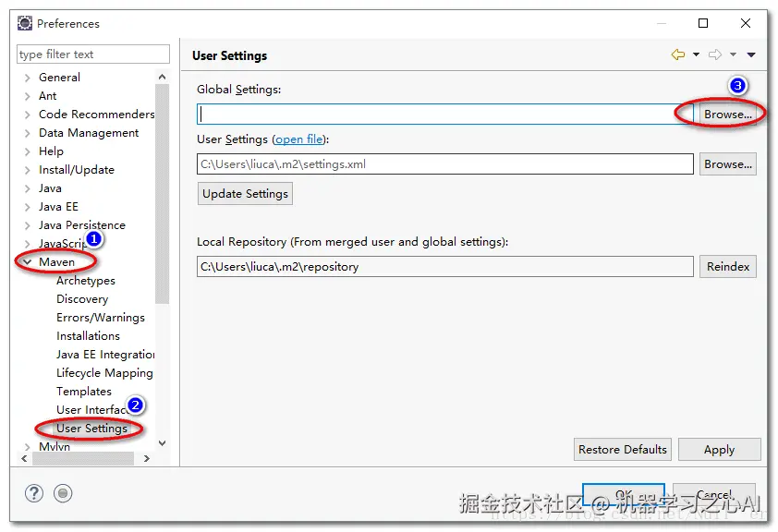This screenshot has width=778, height=532.
Task: Select General in preferences tree
Action: click(x=59, y=78)
